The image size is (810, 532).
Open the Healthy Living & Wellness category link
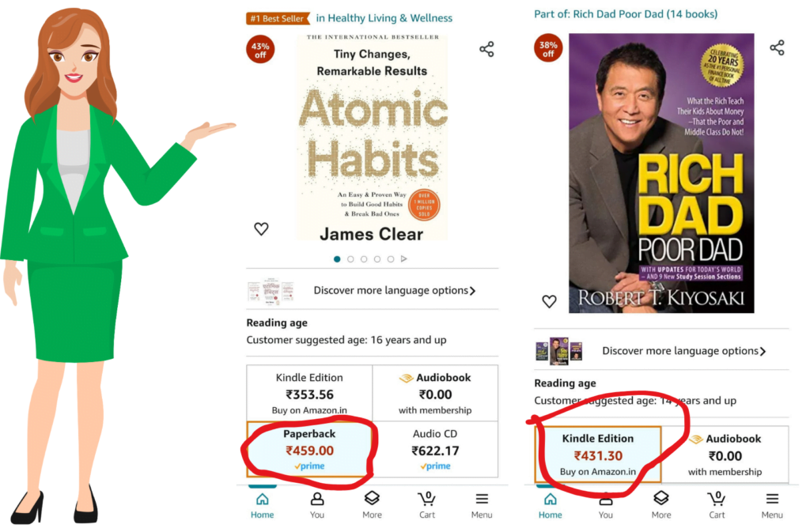click(384, 18)
